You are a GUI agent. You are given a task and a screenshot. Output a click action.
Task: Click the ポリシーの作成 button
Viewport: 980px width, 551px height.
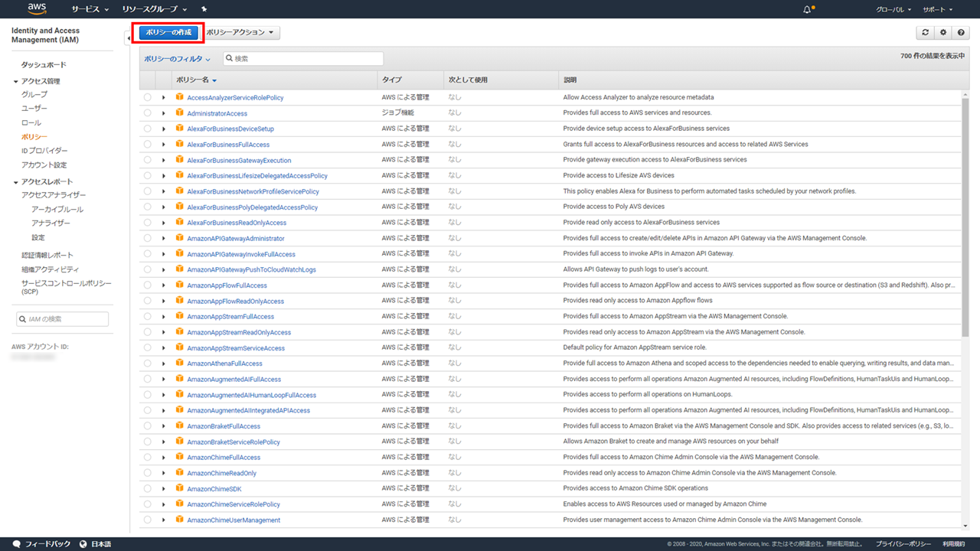[x=168, y=32]
